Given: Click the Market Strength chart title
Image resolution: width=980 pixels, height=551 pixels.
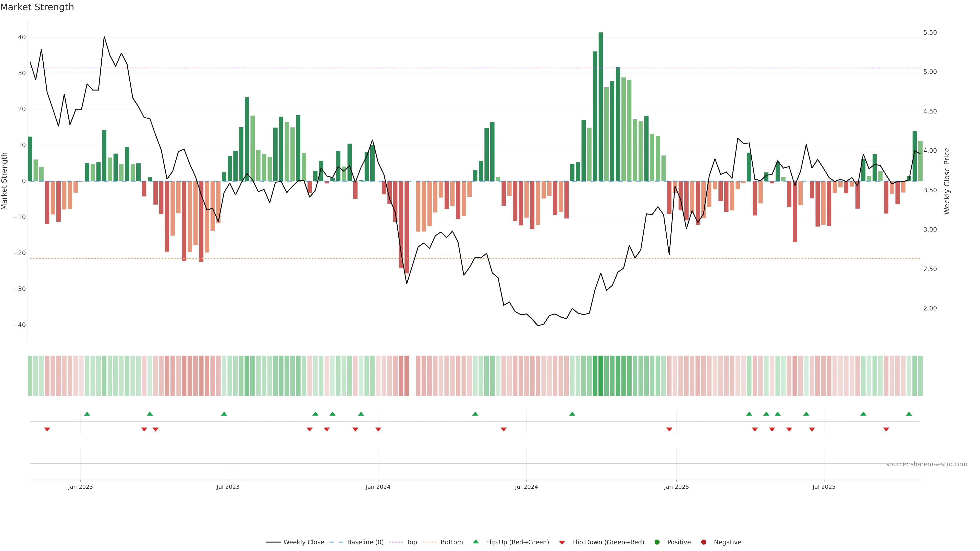Looking at the screenshot, I should (37, 7).
